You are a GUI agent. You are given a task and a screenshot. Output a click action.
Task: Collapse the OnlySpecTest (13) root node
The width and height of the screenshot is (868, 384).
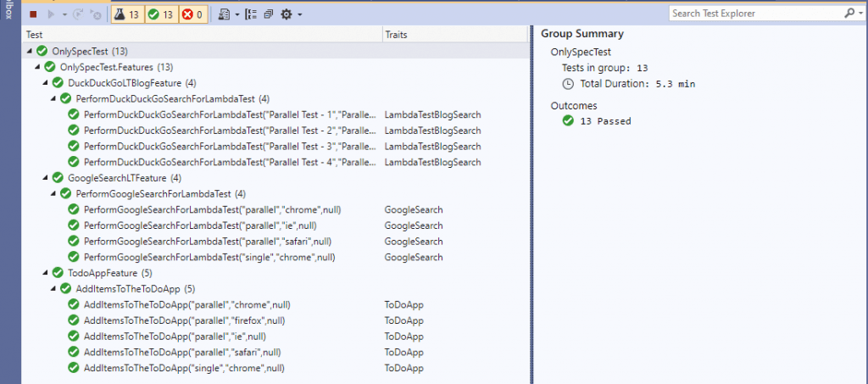29,52
